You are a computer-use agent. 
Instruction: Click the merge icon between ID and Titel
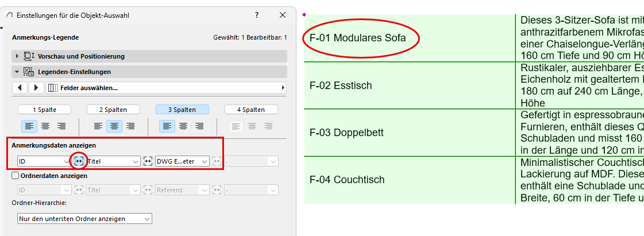79,162
